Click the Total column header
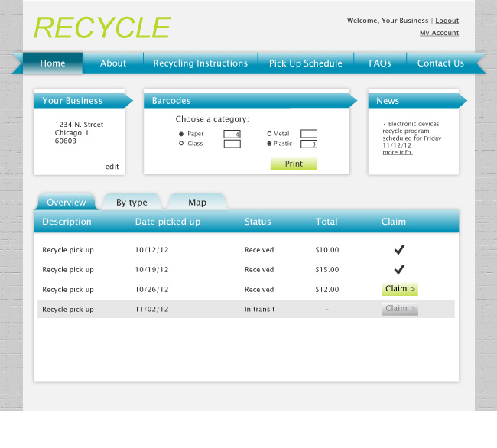This screenshot has width=497, height=448. coord(326,222)
